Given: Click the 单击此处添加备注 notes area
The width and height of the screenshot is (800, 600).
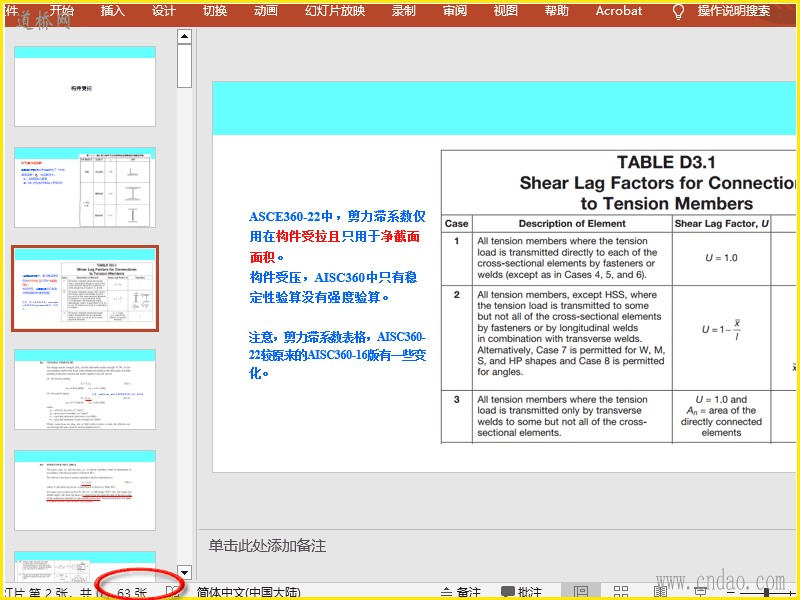Looking at the screenshot, I should [267, 546].
